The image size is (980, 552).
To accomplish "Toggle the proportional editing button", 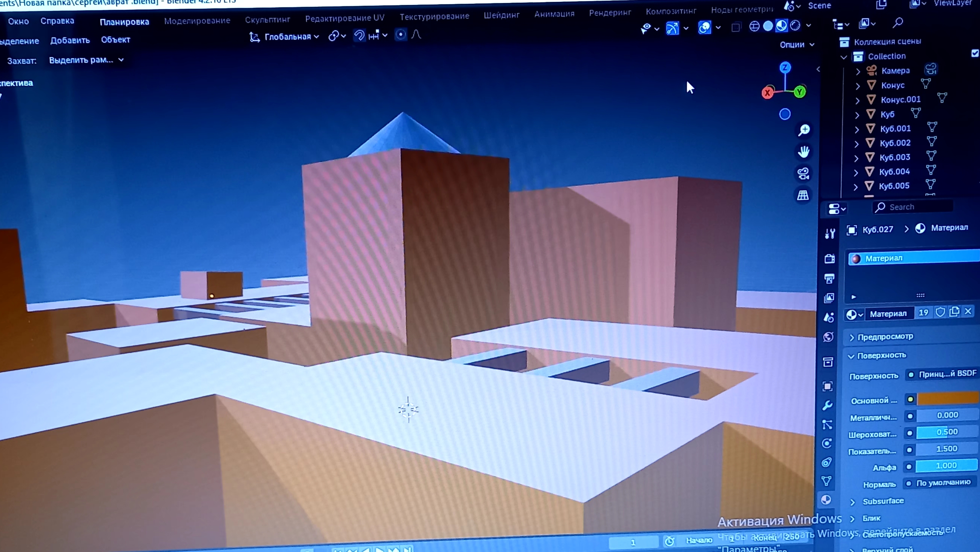I will click(400, 35).
